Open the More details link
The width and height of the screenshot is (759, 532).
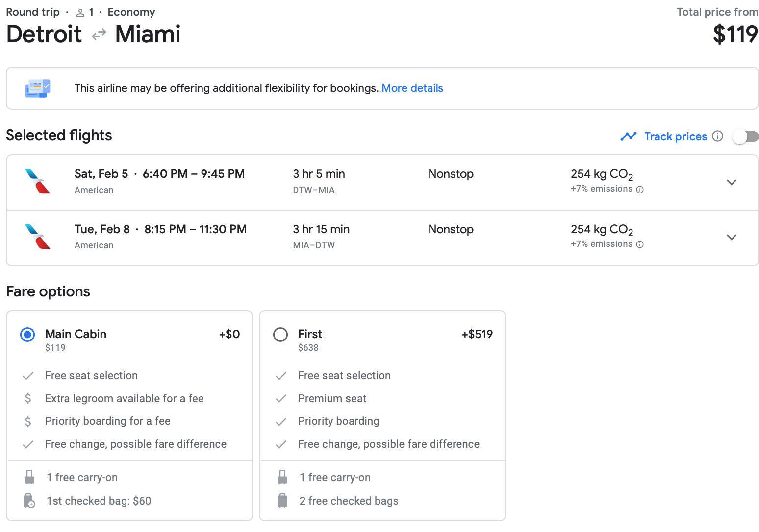(412, 88)
